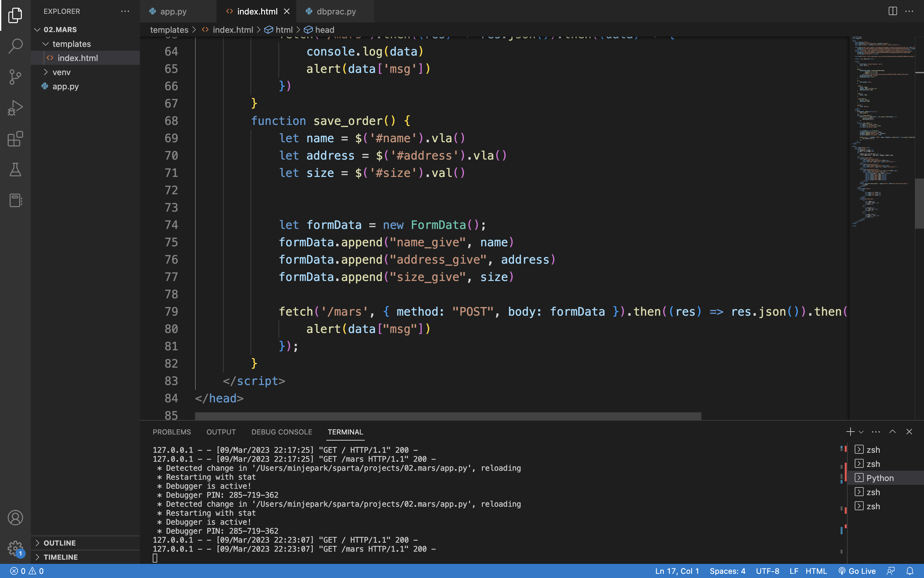The image size is (924, 578).
Task: Select the first zsh terminal
Action: [x=885, y=450]
